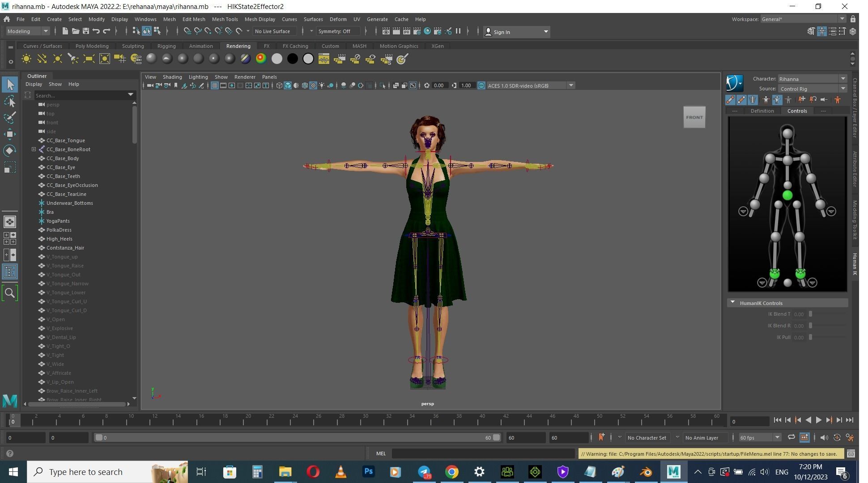Create a directional light from shelf
Screen dimensions: 868x483
pyautogui.click(x=42, y=59)
